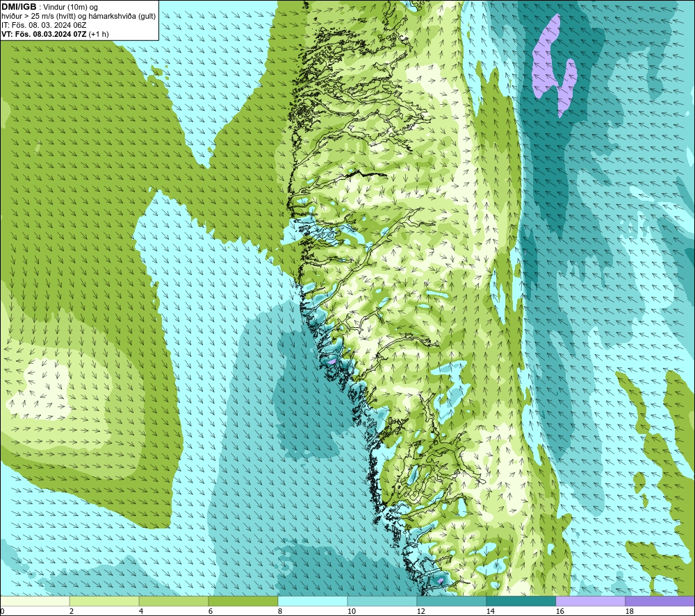The width and height of the screenshot is (695, 616).
Task: Click the 8–10 m/s light cyan swatch
Action: (x=313, y=601)
